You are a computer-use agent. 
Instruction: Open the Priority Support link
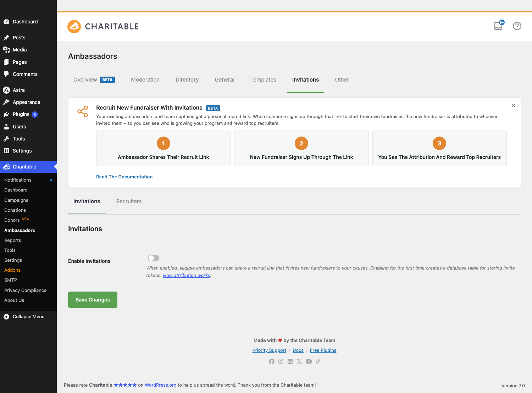coord(269,350)
